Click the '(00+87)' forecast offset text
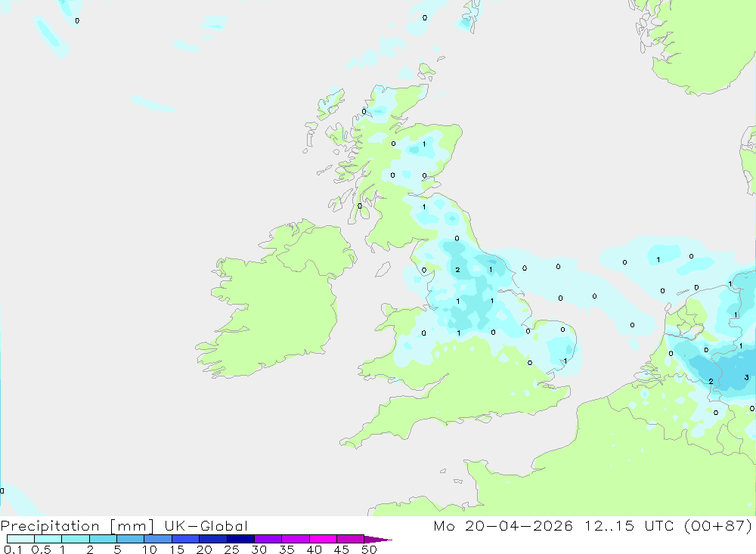Viewport: 756px width, 554px height. [718, 525]
